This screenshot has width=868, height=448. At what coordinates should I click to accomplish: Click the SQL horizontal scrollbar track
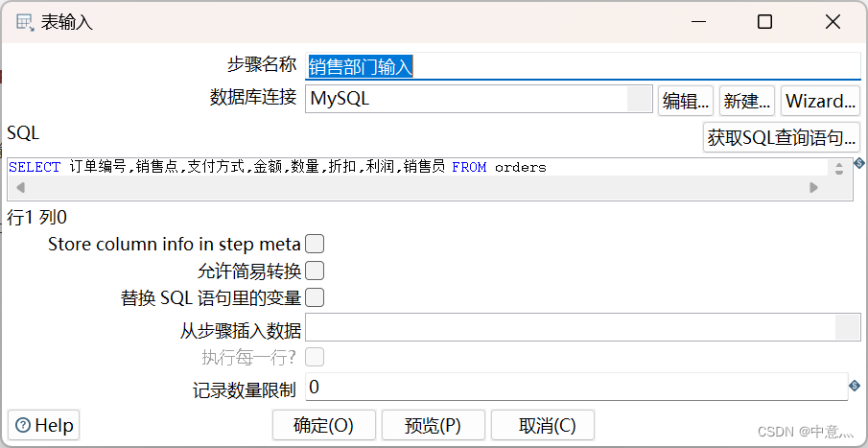(x=417, y=188)
